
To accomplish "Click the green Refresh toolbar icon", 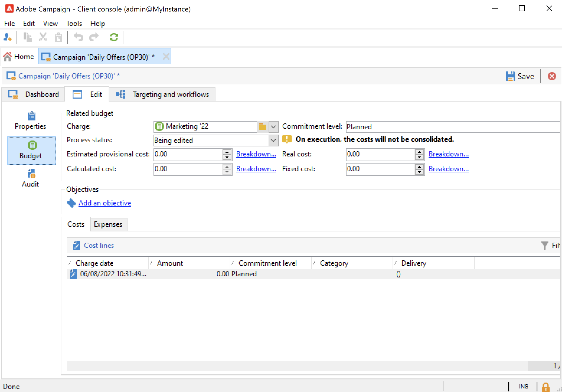I will pyautogui.click(x=114, y=37).
